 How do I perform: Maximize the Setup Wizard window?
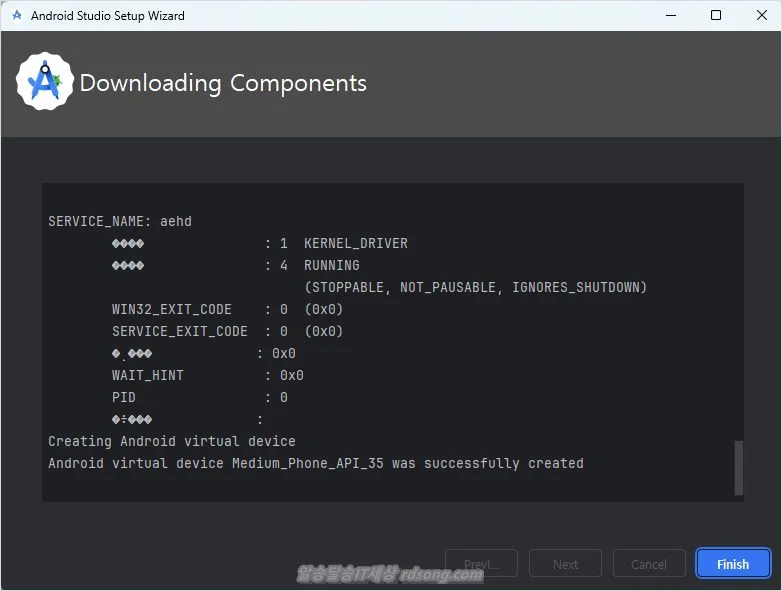click(716, 16)
